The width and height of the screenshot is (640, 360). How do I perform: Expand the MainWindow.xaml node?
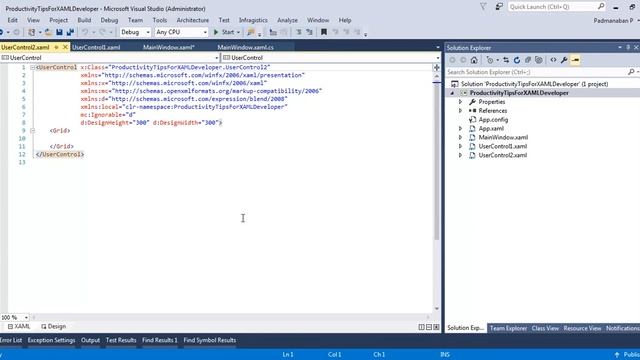point(460,137)
